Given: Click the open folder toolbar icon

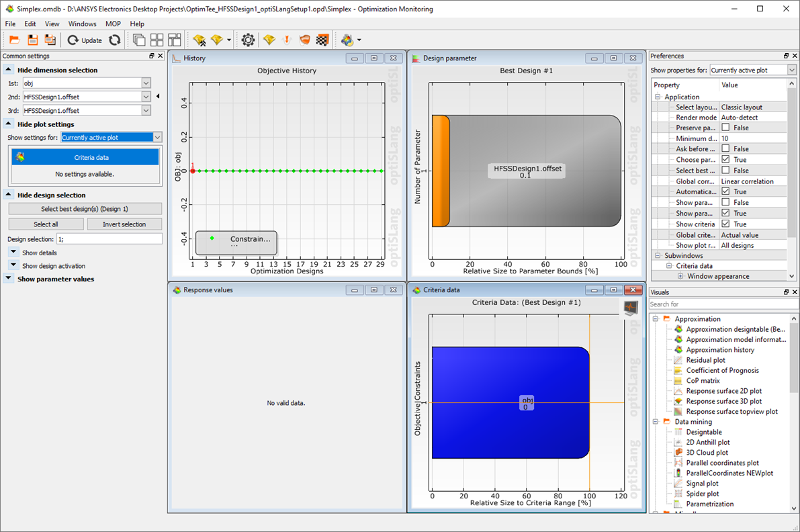Looking at the screenshot, I should point(14,40).
